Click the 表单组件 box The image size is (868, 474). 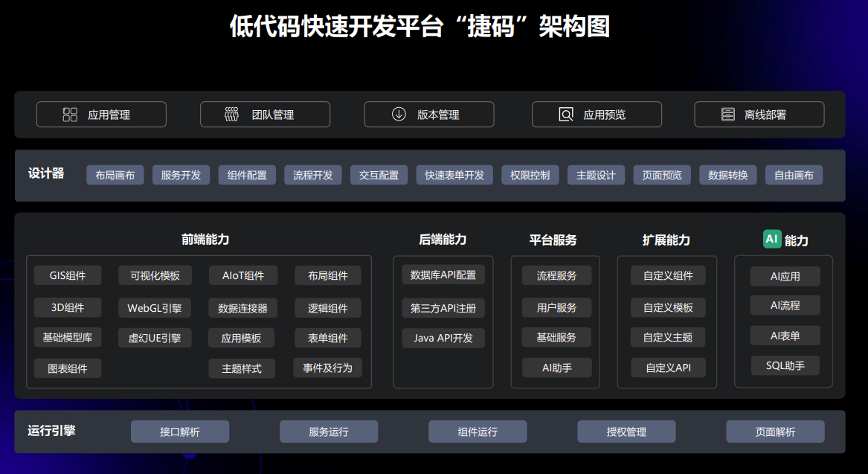click(x=328, y=338)
